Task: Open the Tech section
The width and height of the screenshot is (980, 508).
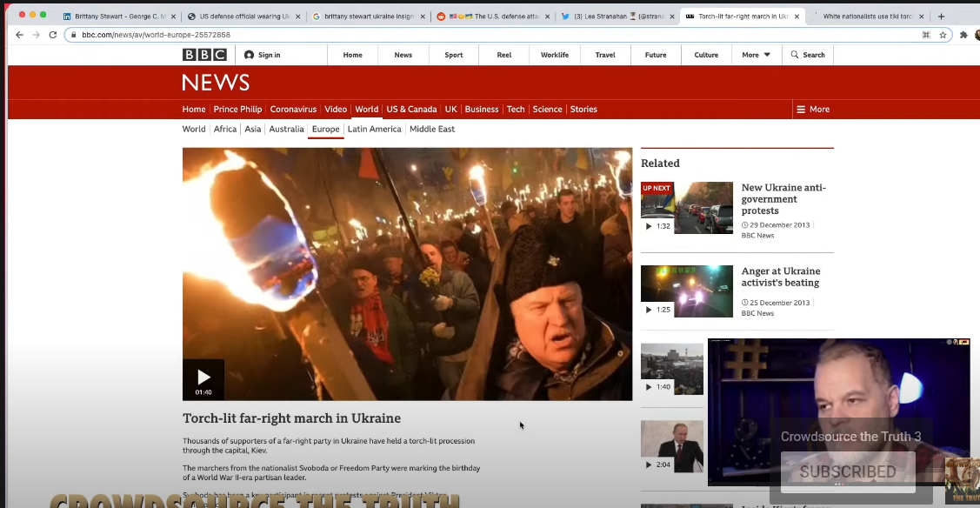Action: pos(516,110)
